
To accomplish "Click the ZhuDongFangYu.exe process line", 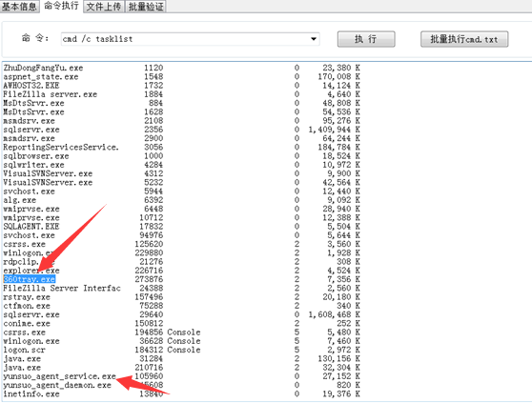I will click(181, 68).
